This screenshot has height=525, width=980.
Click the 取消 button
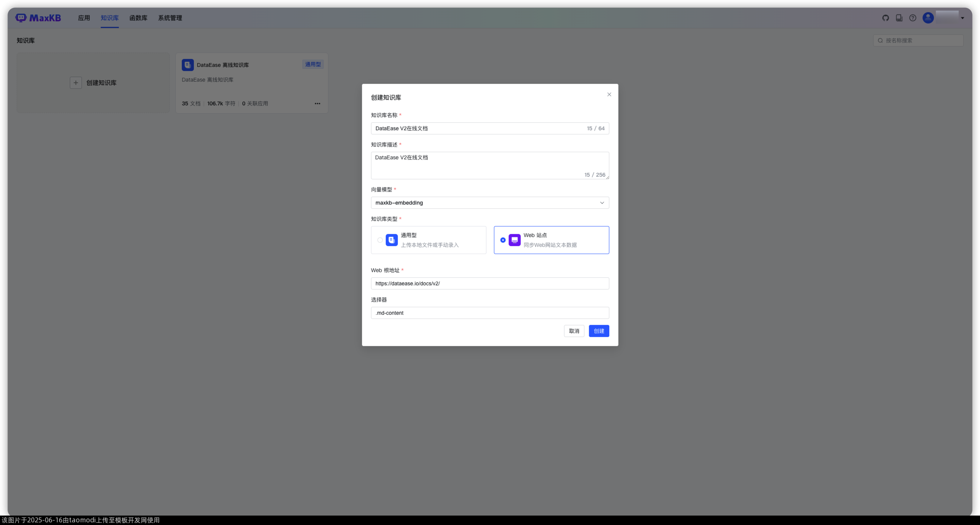pyautogui.click(x=574, y=331)
